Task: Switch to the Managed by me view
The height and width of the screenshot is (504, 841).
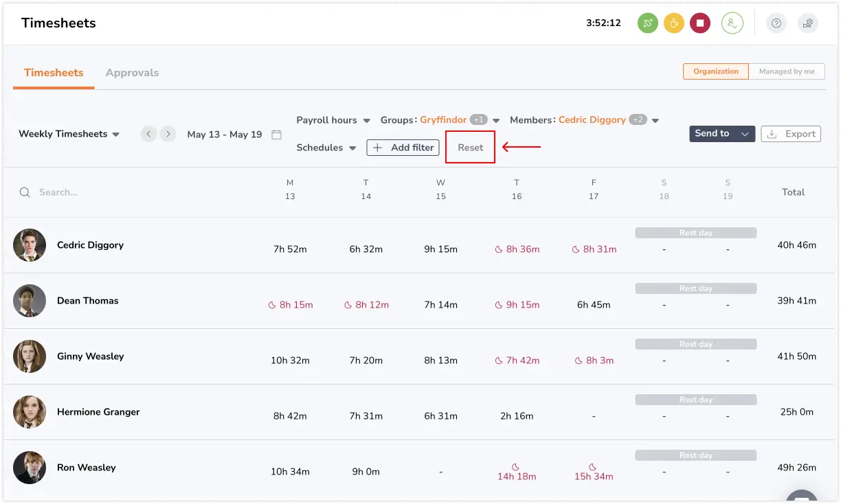Action: [x=787, y=71]
